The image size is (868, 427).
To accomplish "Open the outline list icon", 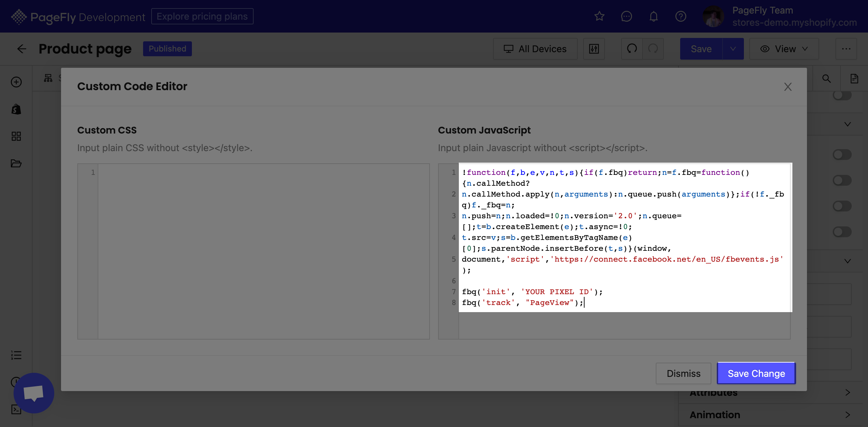I will click(x=16, y=355).
